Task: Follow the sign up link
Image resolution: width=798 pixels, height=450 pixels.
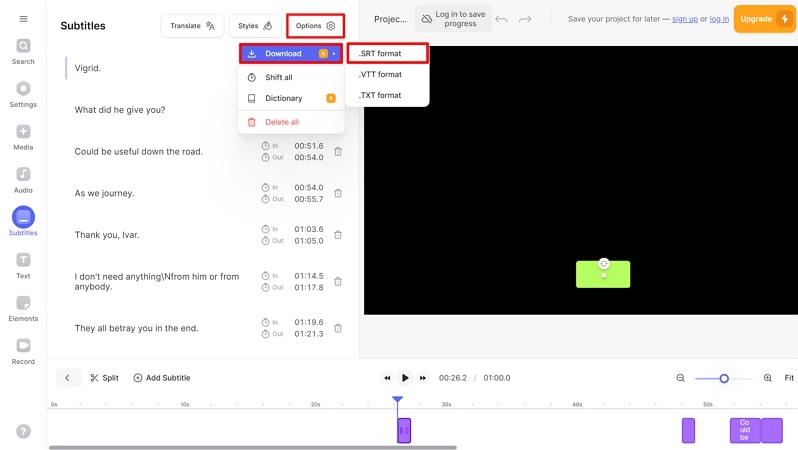Action: (685, 19)
